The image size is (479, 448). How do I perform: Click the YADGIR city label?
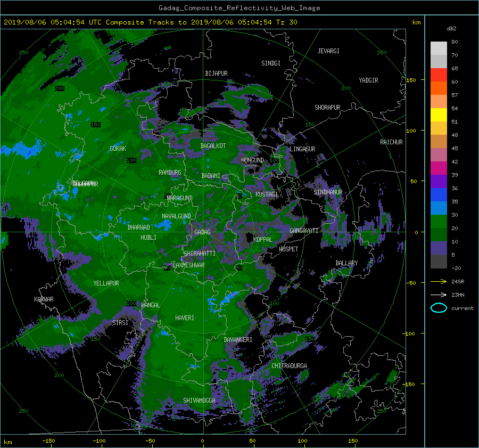click(x=369, y=80)
